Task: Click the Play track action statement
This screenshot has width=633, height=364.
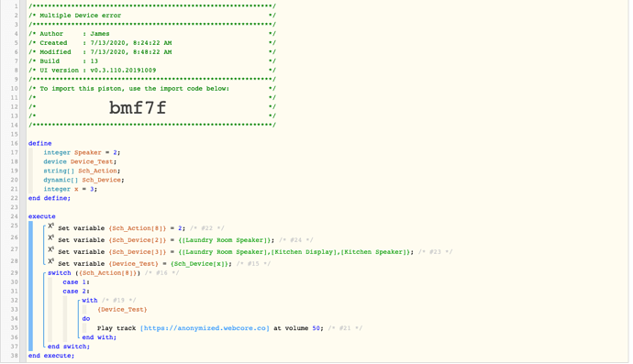Action: (x=210, y=328)
